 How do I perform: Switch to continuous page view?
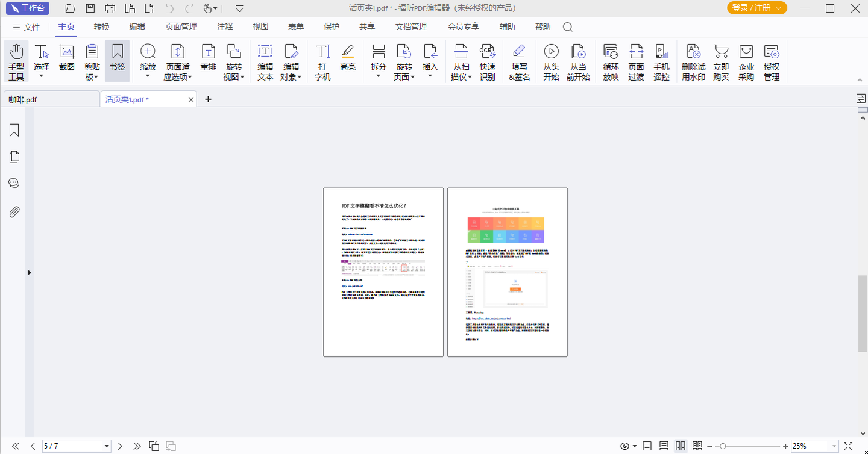(x=664, y=446)
